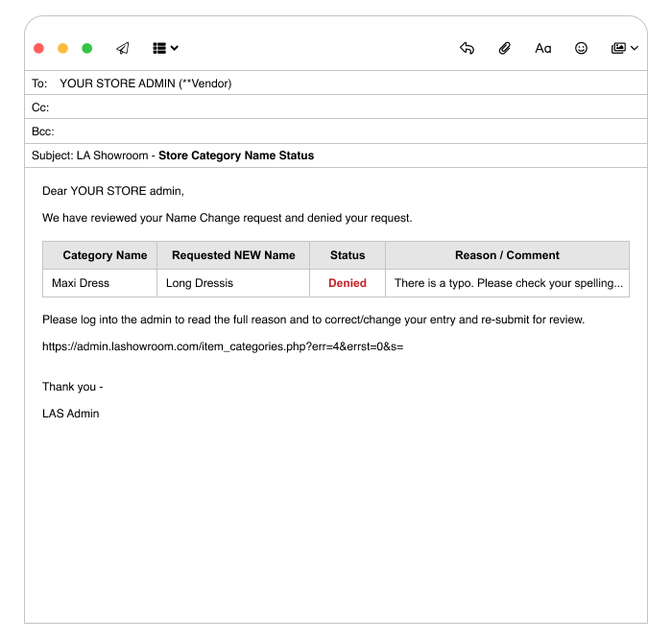The image size is (672, 641).
Task: Focus the Cc address field
Action: (336, 107)
